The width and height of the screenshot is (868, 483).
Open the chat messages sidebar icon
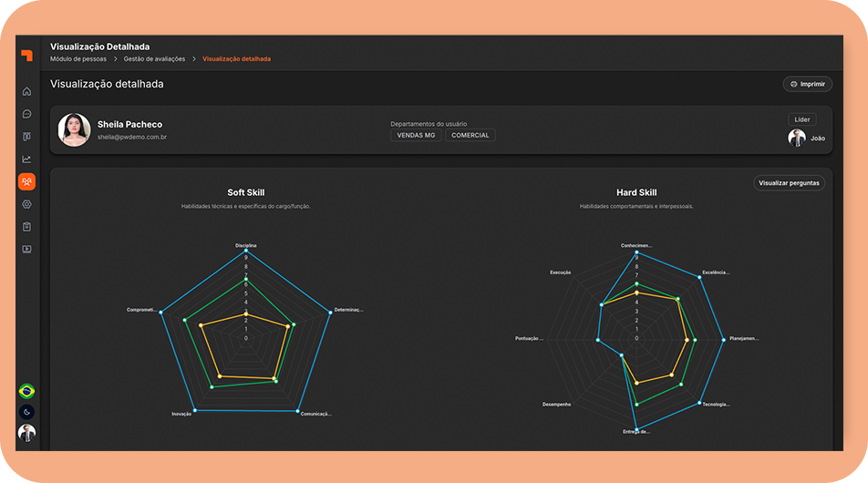click(x=26, y=114)
